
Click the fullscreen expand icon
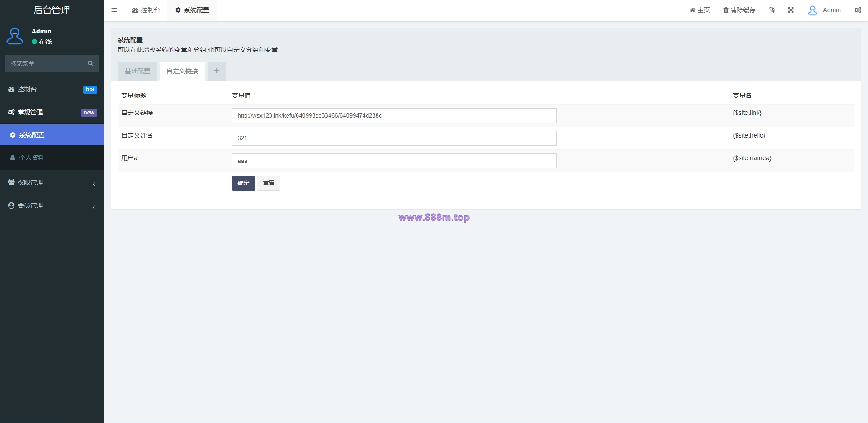pos(791,10)
